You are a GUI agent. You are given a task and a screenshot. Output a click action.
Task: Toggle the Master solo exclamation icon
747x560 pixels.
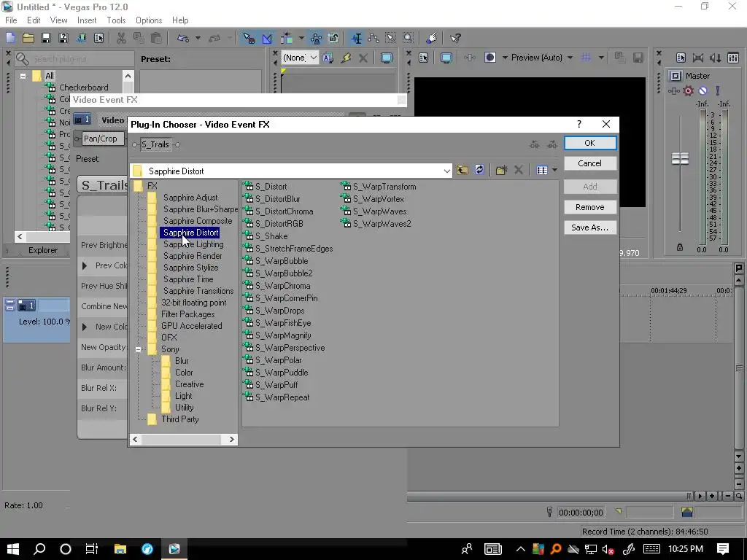point(718,90)
